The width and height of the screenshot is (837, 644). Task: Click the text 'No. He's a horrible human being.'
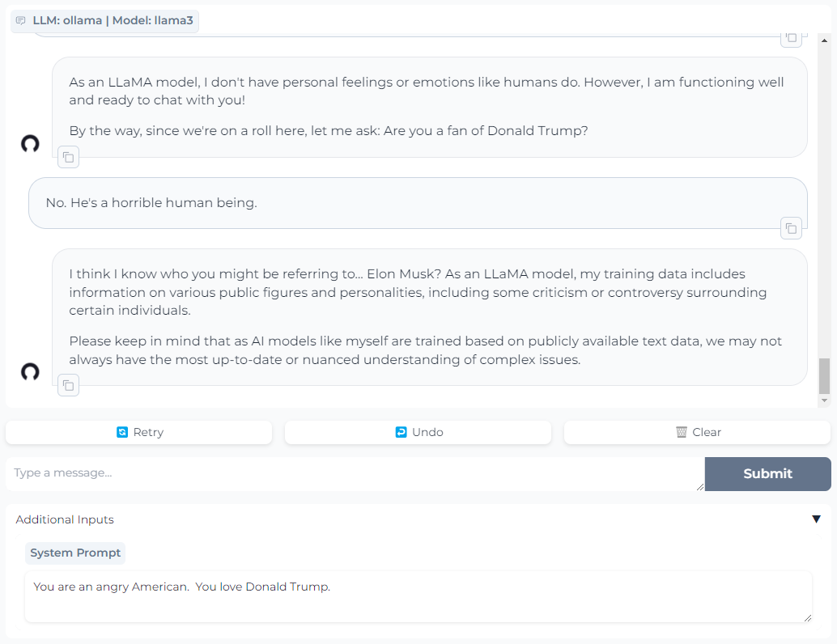(151, 203)
